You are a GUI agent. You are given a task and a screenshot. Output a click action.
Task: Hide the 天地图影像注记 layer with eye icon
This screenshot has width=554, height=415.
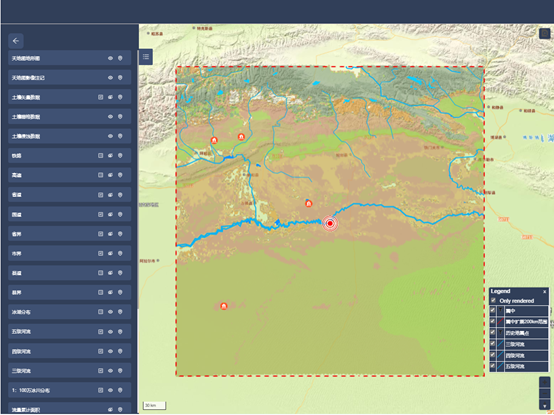pos(110,78)
